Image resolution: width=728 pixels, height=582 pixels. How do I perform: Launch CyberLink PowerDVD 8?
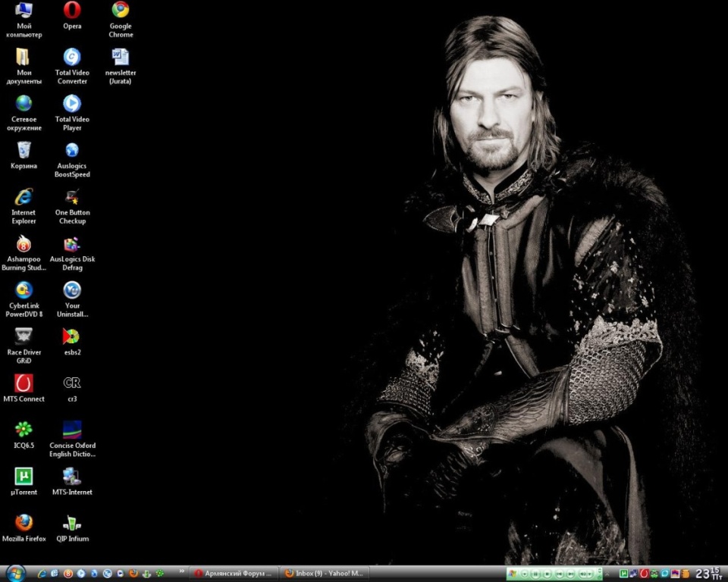(24, 290)
